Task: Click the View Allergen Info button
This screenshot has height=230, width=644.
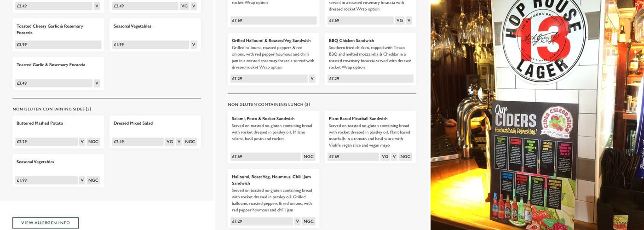Action: [x=46, y=223]
